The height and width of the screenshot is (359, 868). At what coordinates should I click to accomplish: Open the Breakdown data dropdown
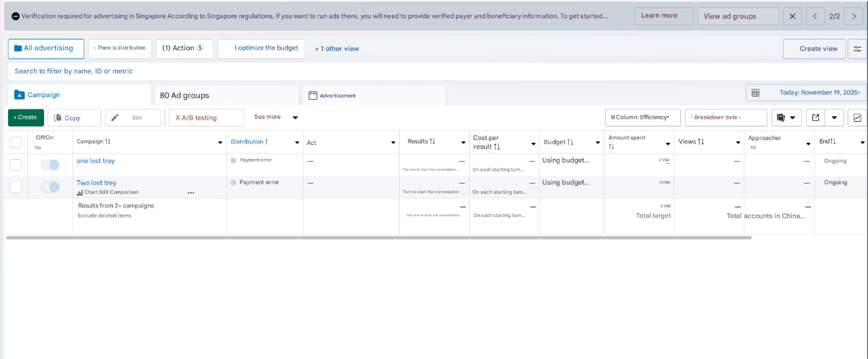click(x=726, y=118)
